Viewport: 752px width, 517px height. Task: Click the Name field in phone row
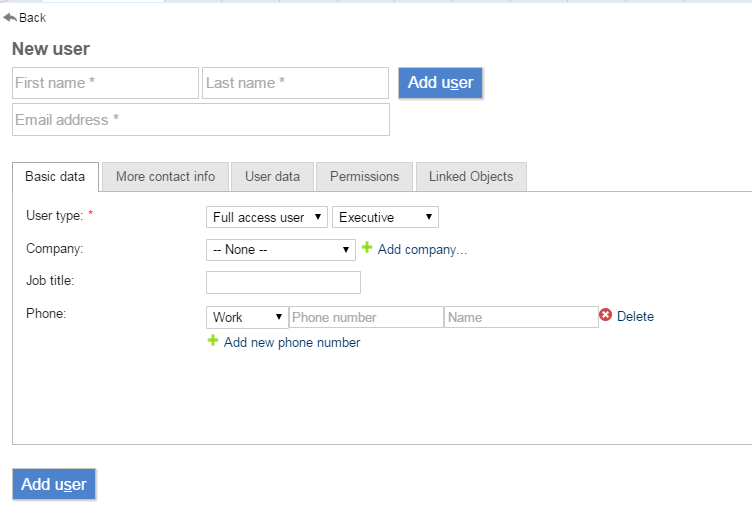click(521, 317)
